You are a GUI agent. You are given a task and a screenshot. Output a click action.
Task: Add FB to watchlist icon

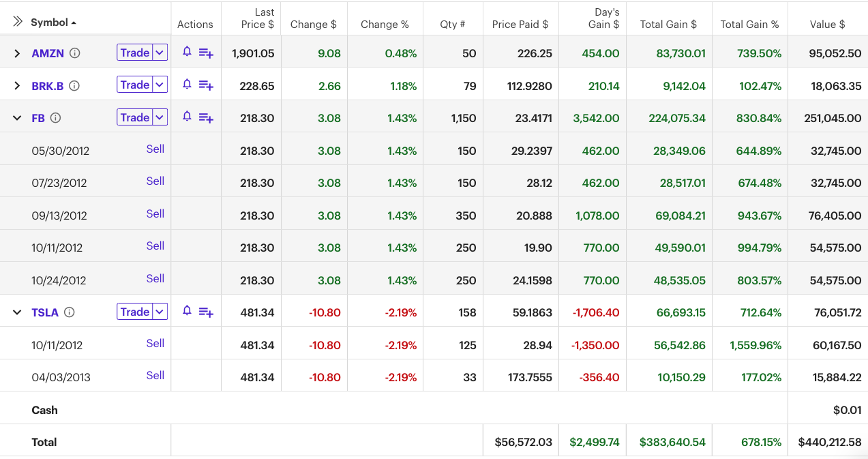206,118
